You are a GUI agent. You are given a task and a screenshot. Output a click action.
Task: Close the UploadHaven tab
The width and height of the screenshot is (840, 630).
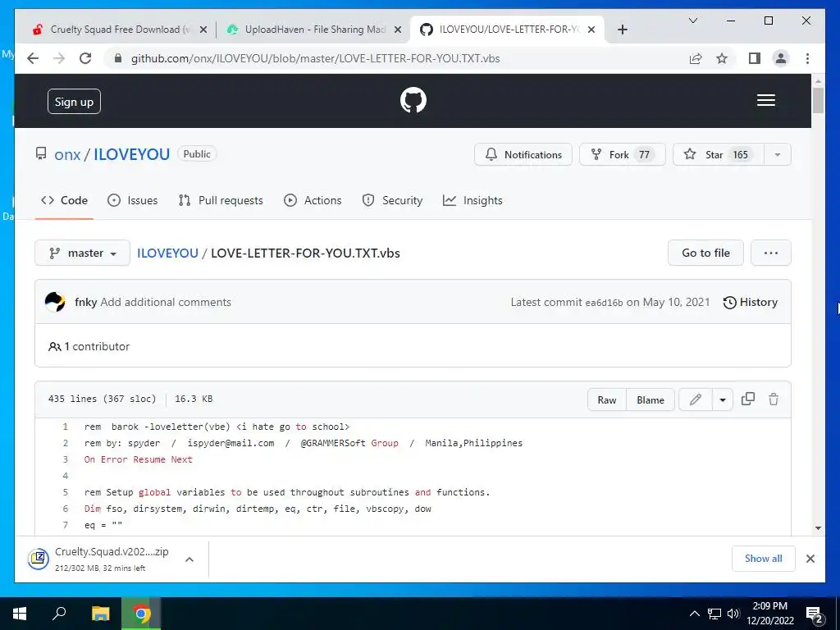(x=398, y=30)
